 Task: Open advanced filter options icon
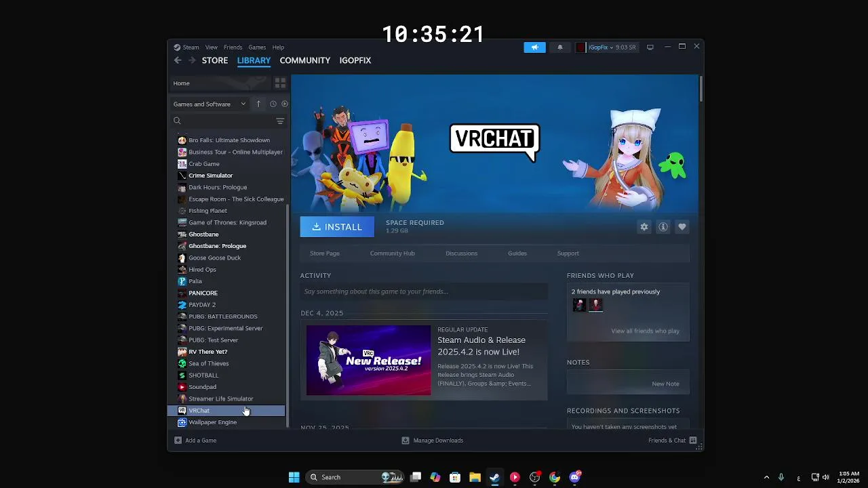(x=280, y=121)
